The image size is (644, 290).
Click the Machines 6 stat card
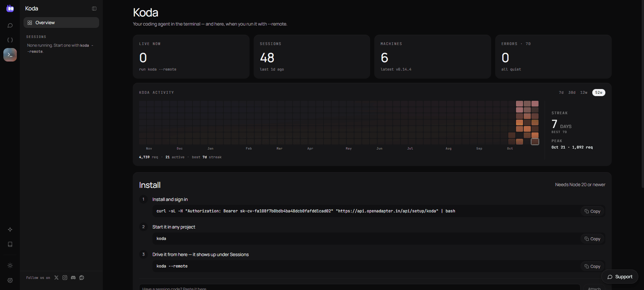click(433, 57)
